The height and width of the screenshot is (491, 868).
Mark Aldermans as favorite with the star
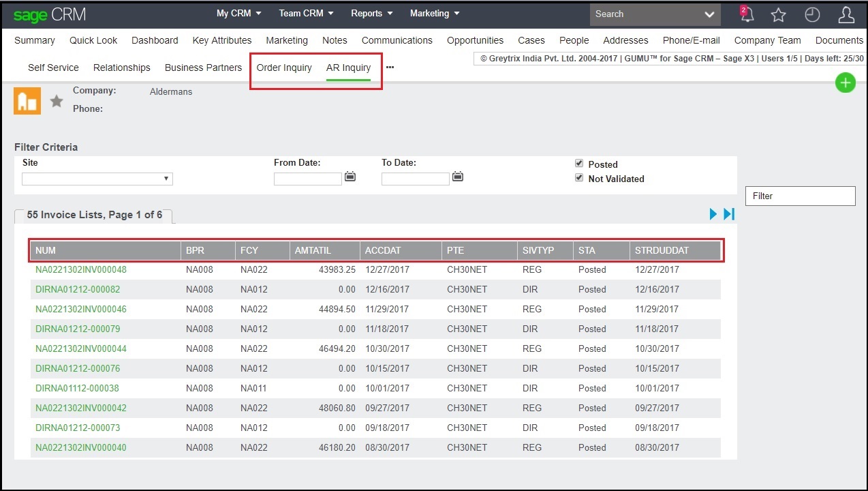tap(57, 102)
